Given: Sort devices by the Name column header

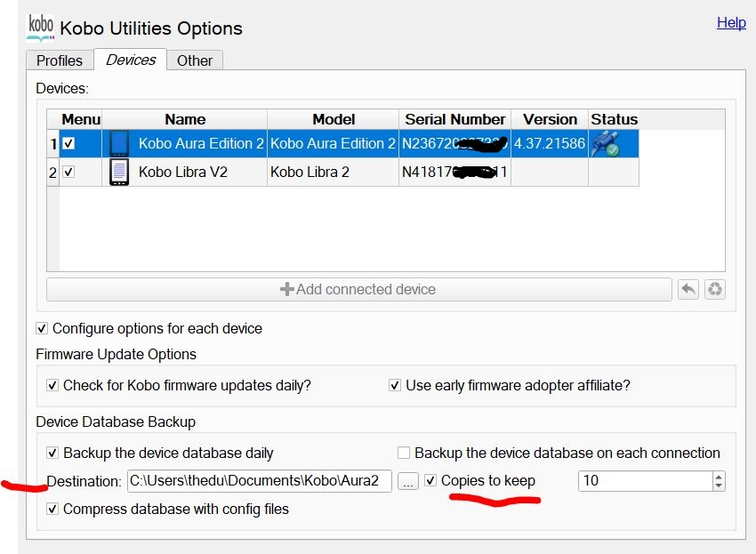Looking at the screenshot, I should point(185,119).
